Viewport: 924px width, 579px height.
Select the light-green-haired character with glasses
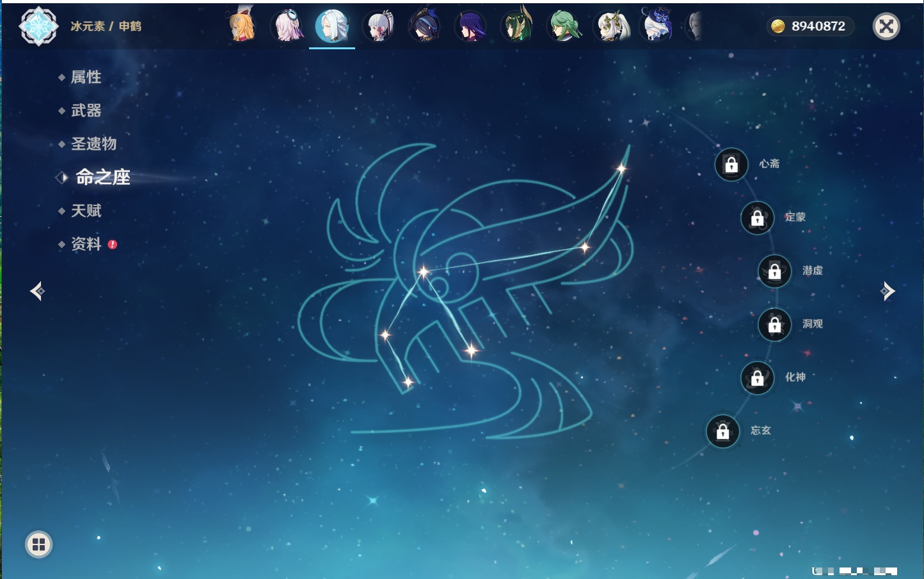[x=564, y=26]
